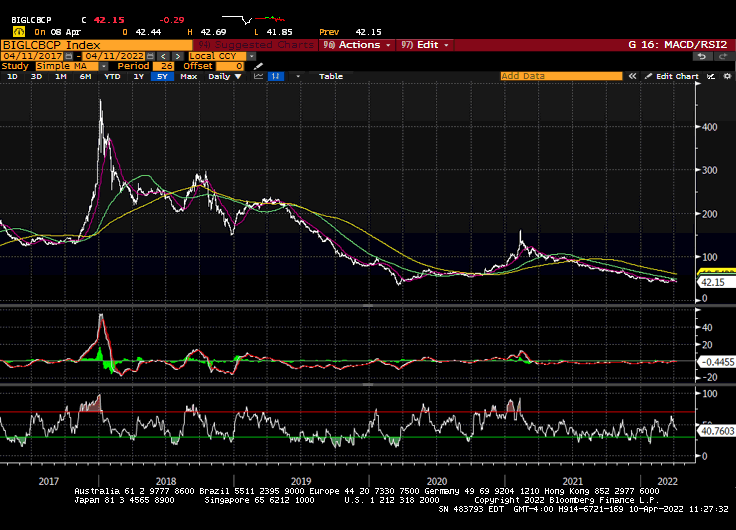
Task: Click the yellow moving average axis marker
Action: tap(716, 271)
